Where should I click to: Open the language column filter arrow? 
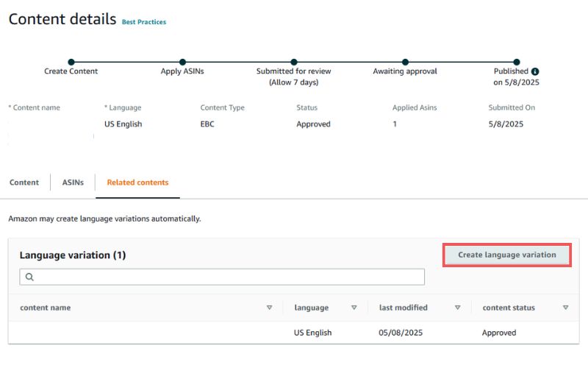point(354,308)
